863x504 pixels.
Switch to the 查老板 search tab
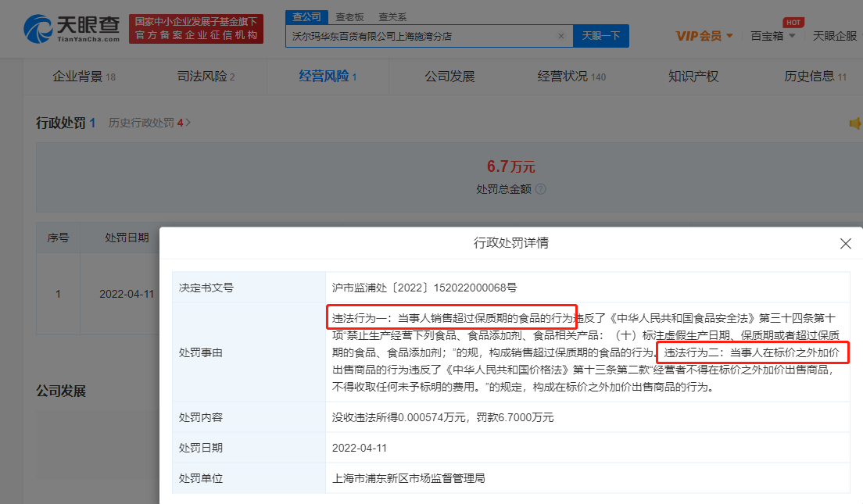tap(349, 17)
